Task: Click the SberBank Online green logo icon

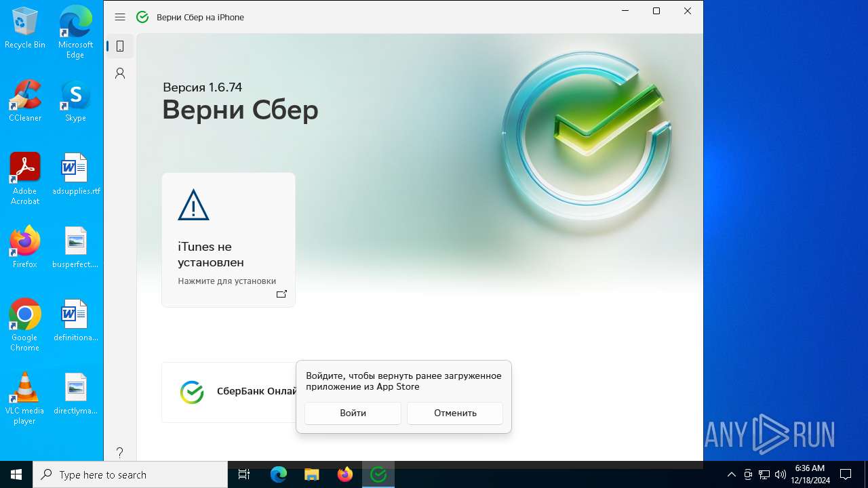Action: tap(192, 392)
